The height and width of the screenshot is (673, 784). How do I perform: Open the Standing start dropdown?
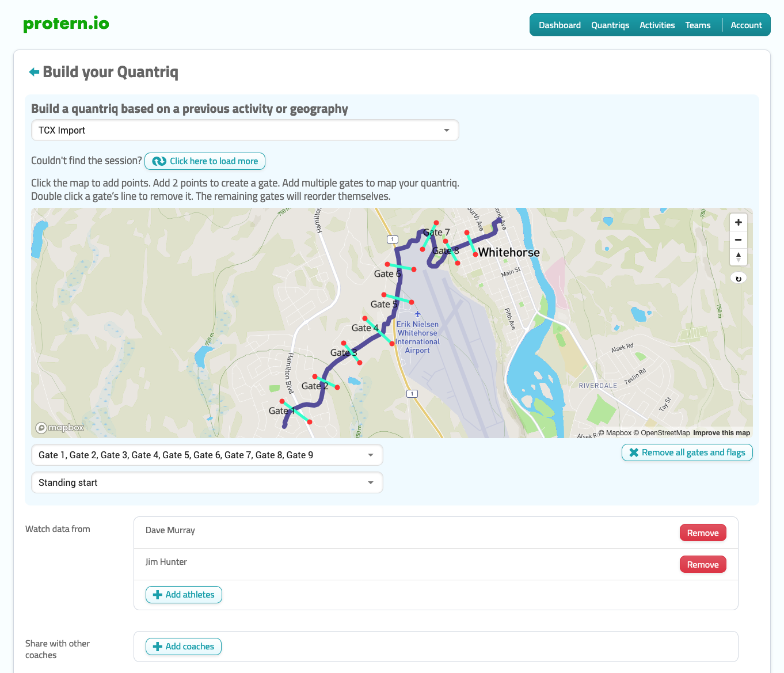click(x=207, y=483)
